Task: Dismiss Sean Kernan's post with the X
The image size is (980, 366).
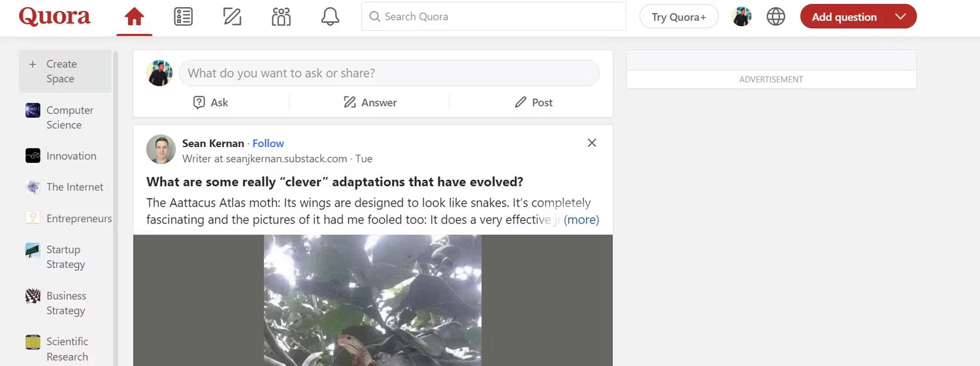Action: [592, 143]
